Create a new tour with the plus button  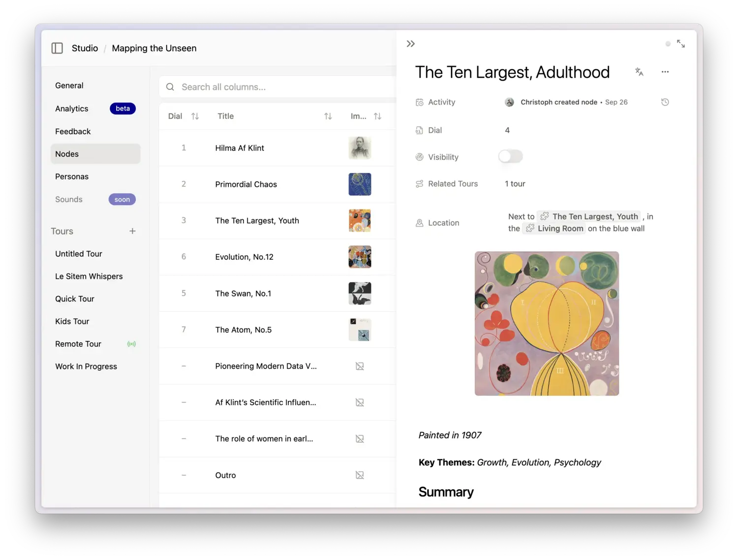132,231
